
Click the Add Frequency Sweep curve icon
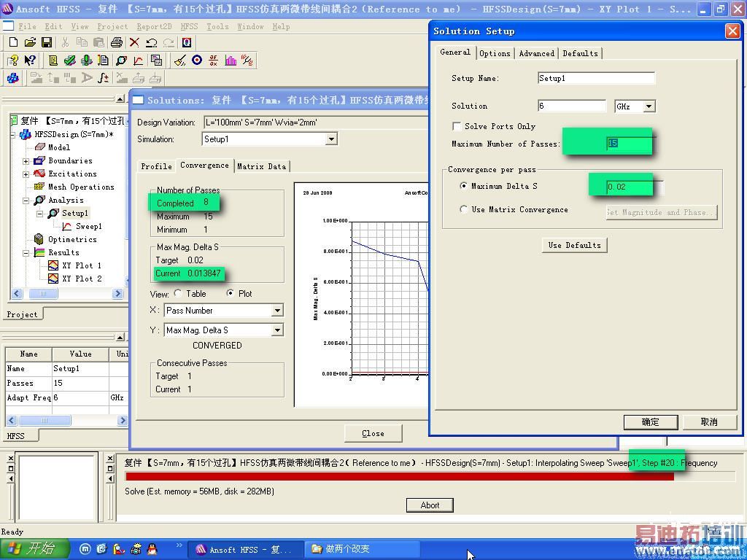(x=138, y=61)
